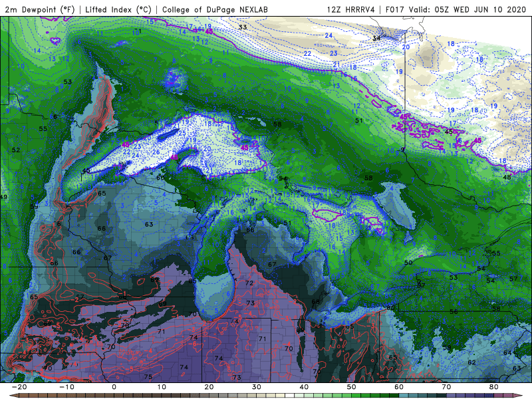Click the blue '26' lifted index value

156,152
